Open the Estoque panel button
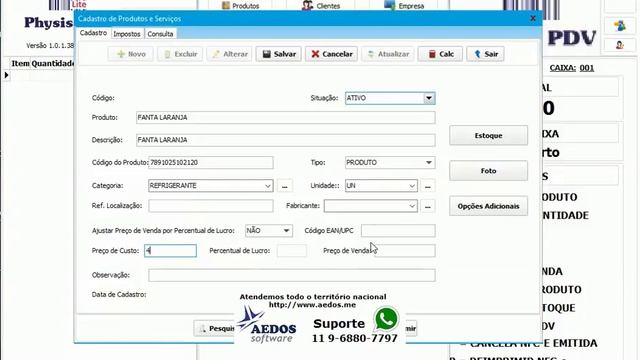The height and width of the screenshot is (360, 640). coord(488,136)
